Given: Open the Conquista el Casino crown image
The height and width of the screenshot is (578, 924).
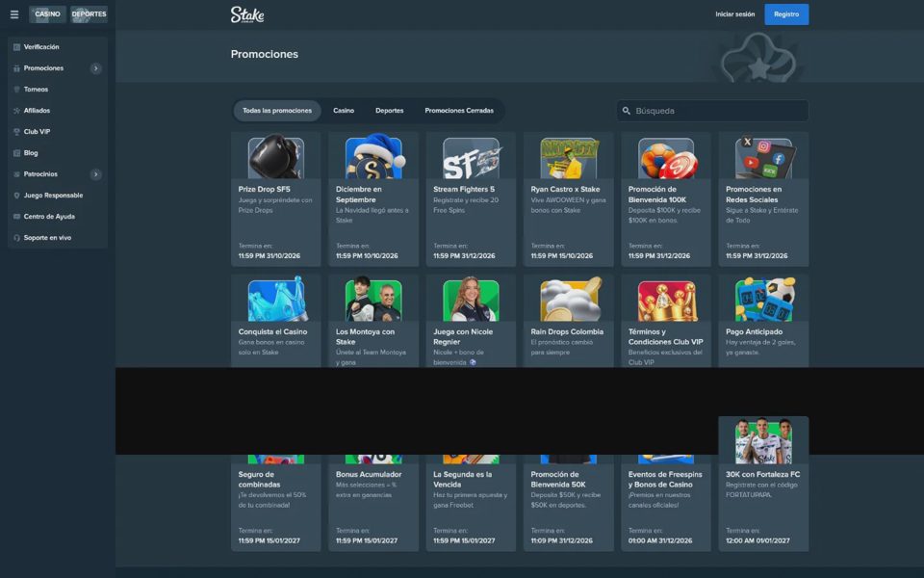Looking at the screenshot, I should tap(276, 300).
